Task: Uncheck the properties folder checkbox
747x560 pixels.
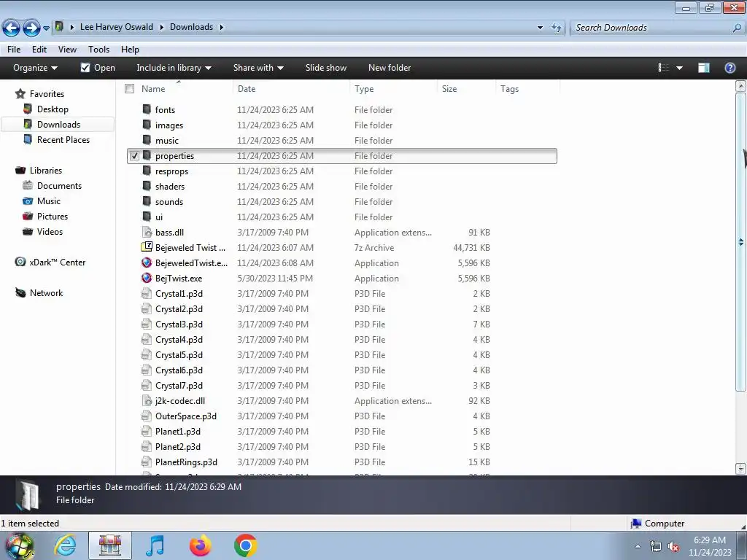Action: click(x=134, y=156)
